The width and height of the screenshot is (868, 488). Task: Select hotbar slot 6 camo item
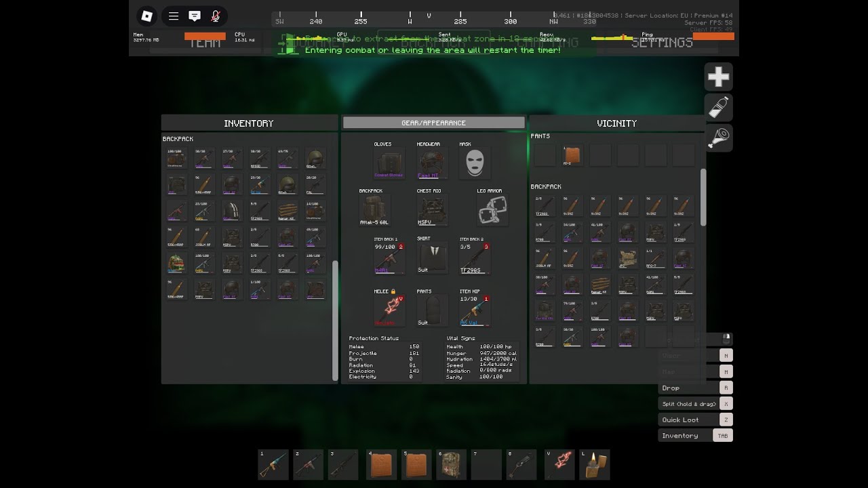point(452,464)
